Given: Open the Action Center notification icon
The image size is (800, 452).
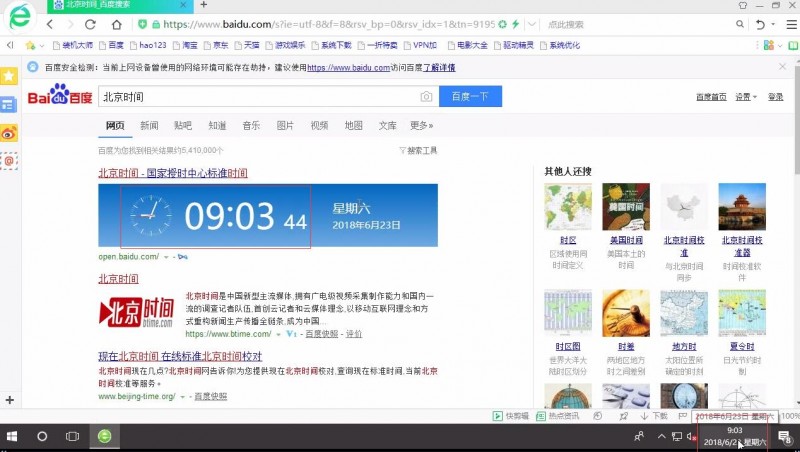Looking at the screenshot, I should coord(785,436).
